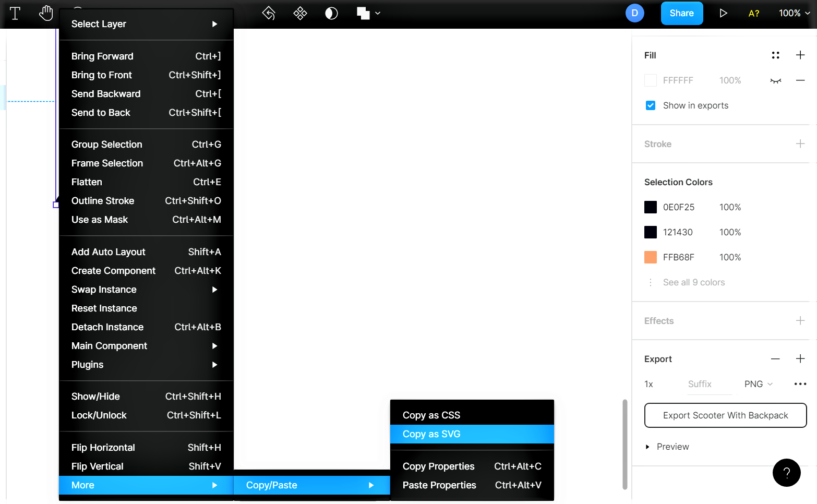
Task: Toggle visibility of the FFFFFF fill
Action: [x=775, y=80]
